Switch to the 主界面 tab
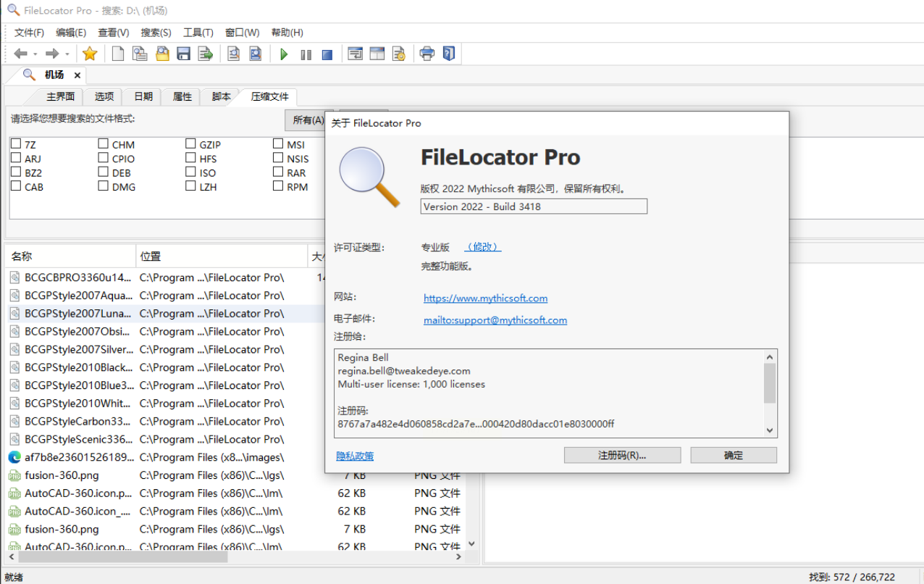 pos(60,96)
